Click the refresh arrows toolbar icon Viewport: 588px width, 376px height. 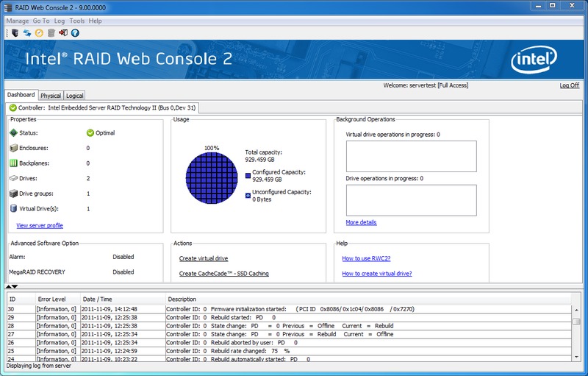(x=27, y=32)
